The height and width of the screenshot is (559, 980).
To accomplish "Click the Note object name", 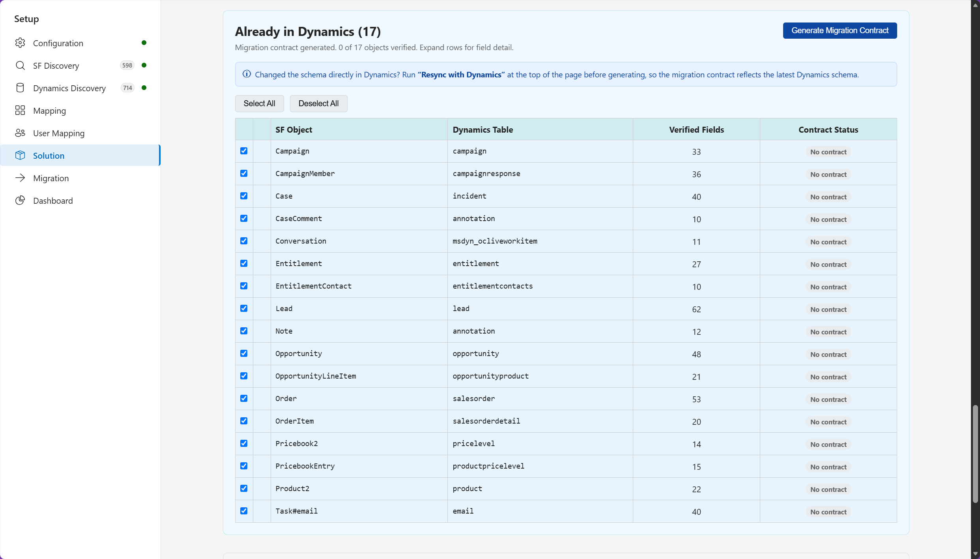I will 284,331.
